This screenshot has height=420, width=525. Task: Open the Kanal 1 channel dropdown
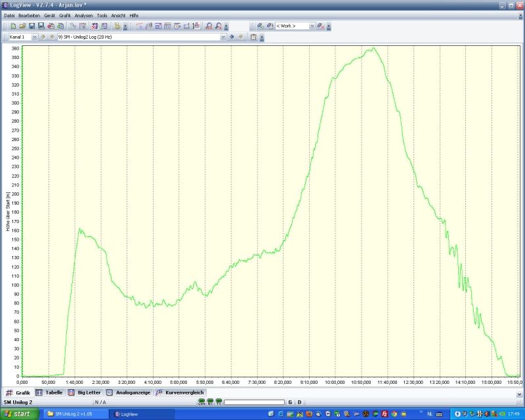coord(34,37)
